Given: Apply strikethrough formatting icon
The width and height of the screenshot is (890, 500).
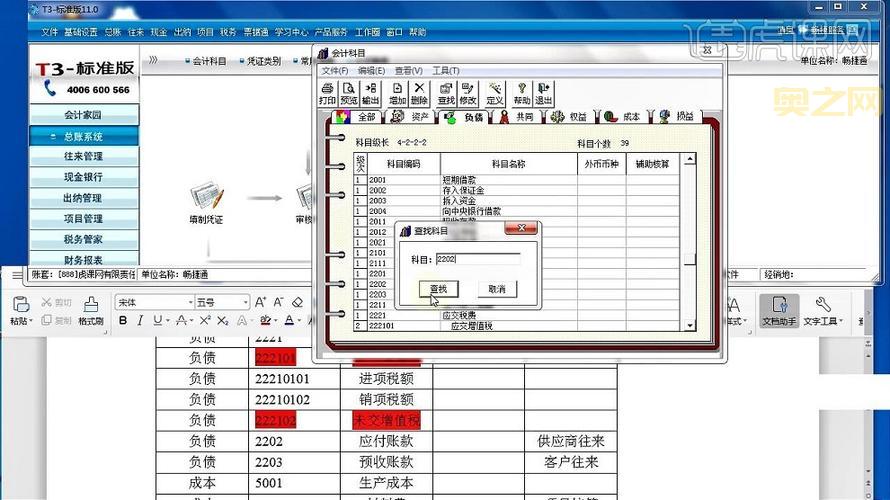Looking at the screenshot, I should click(180, 321).
